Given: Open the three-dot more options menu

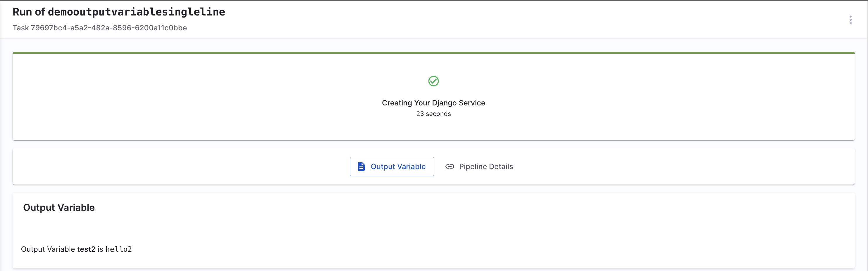Looking at the screenshot, I should [850, 20].
